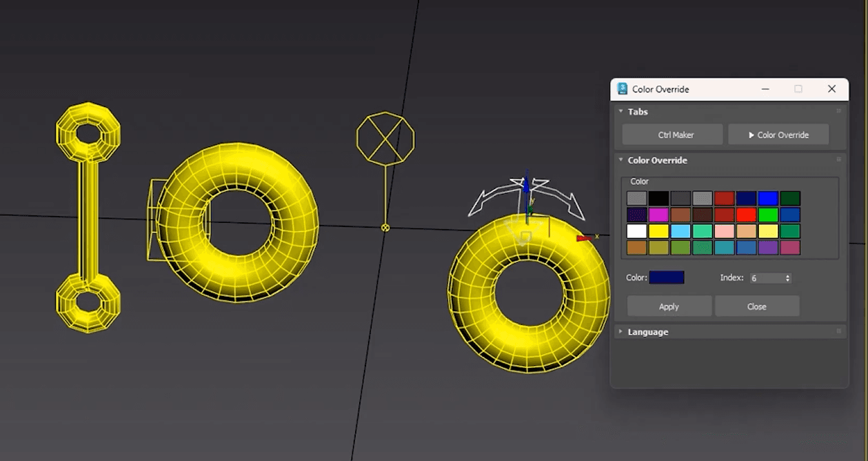868x461 pixels.
Task: Select the dumbbell-shaped wireframe control
Action: pyautogui.click(x=88, y=217)
